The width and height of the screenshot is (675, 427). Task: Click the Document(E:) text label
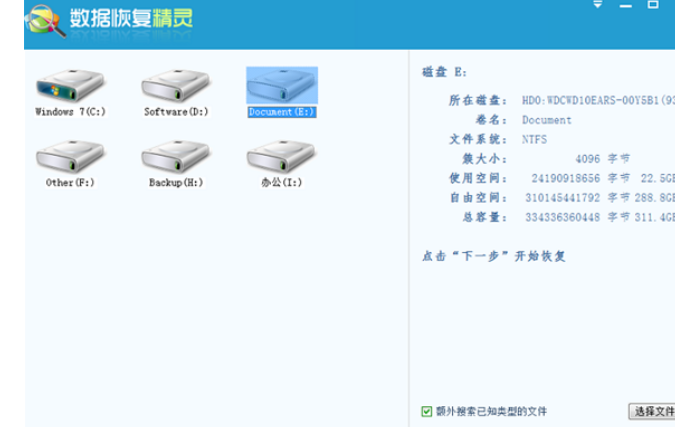tap(281, 112)
